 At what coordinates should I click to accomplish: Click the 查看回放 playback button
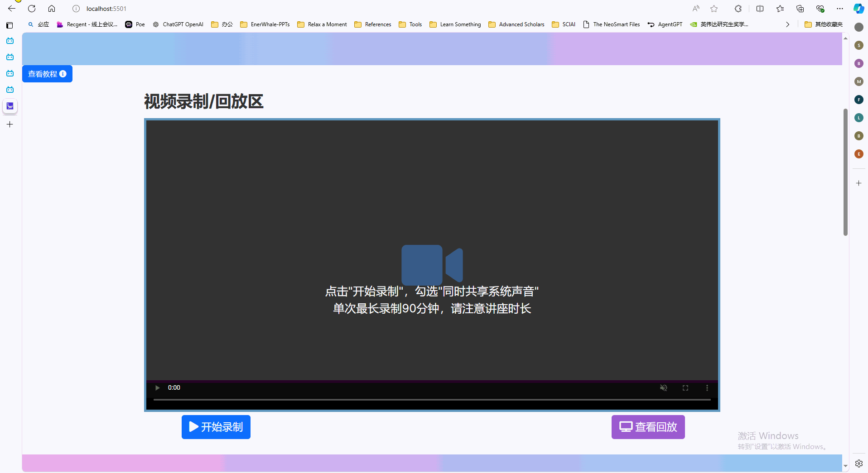[x=648, y=426]
